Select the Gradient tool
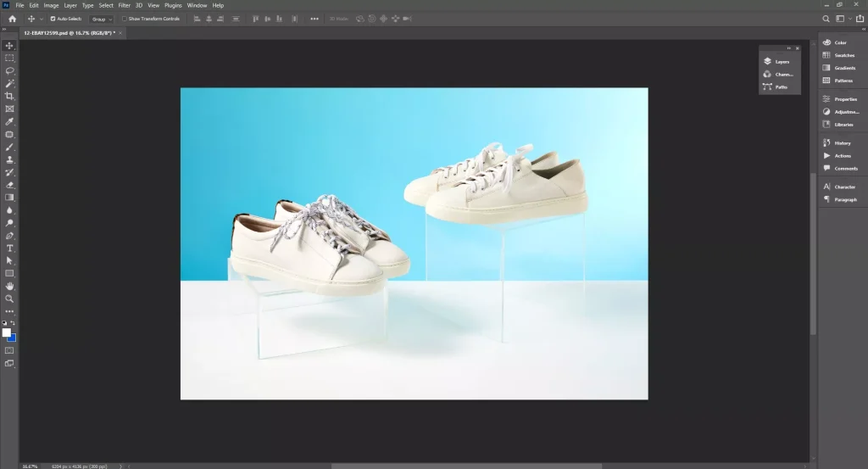Image resolution: width=868 pixels, height=469 pixels. 9,198
